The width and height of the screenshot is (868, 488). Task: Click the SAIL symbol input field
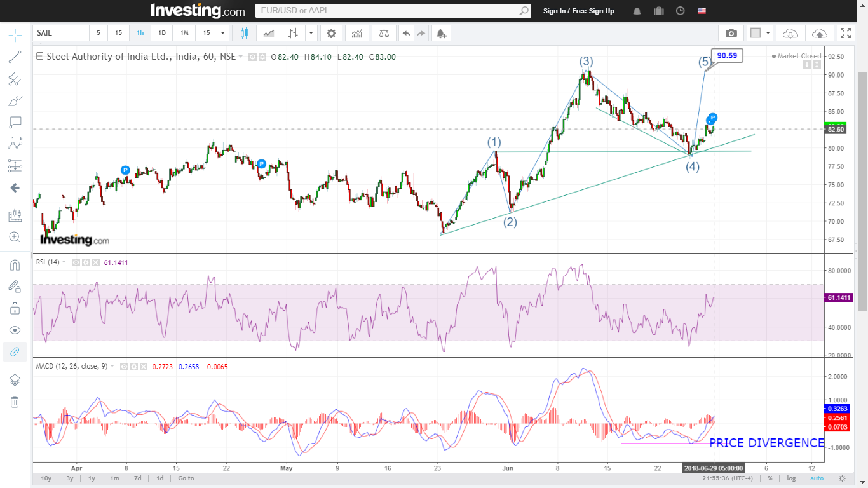[61, 33]
